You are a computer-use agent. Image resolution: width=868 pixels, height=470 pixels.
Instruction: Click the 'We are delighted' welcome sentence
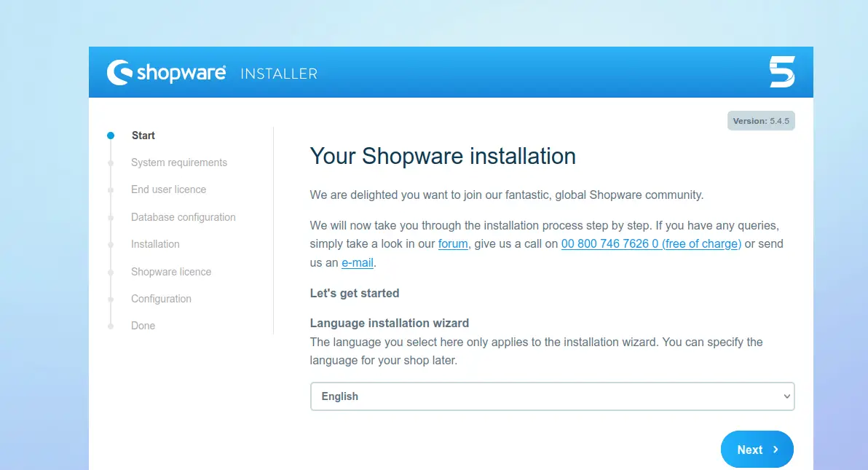507,195
